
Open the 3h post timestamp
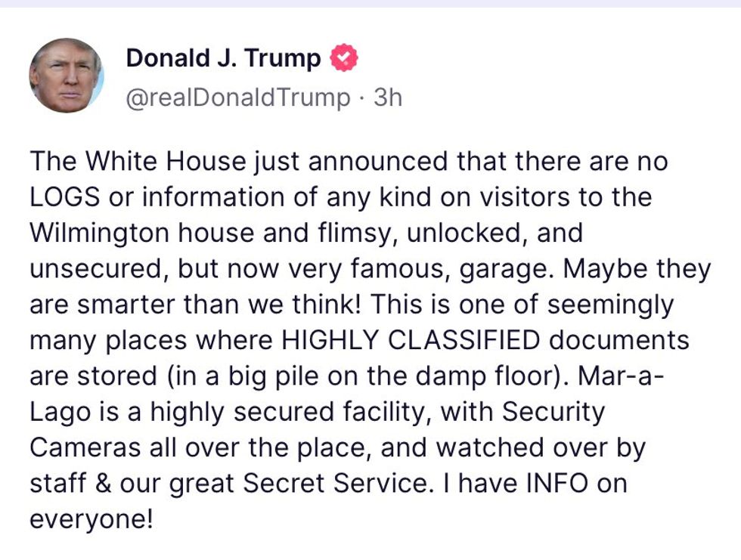(388, 97)
